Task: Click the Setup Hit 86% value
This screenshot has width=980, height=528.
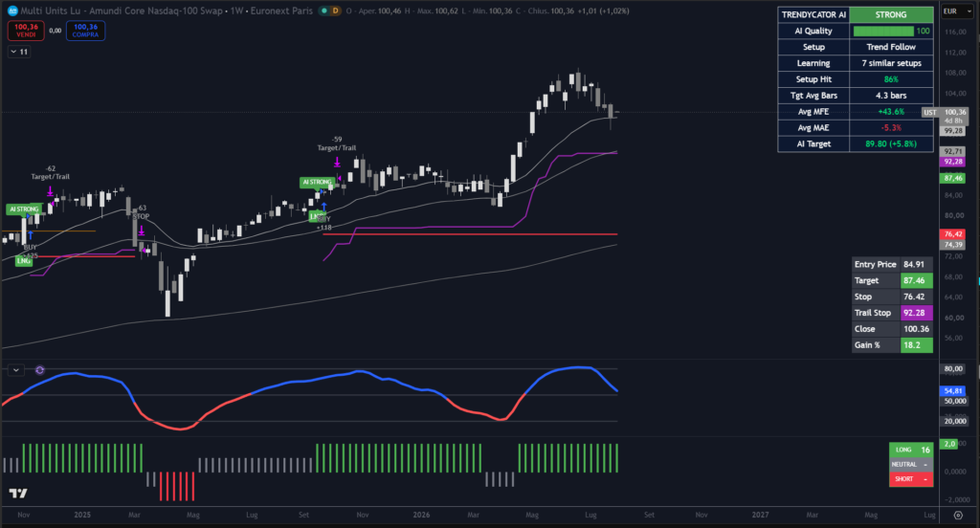Action: pyautogui.click(x=891, y=79)
